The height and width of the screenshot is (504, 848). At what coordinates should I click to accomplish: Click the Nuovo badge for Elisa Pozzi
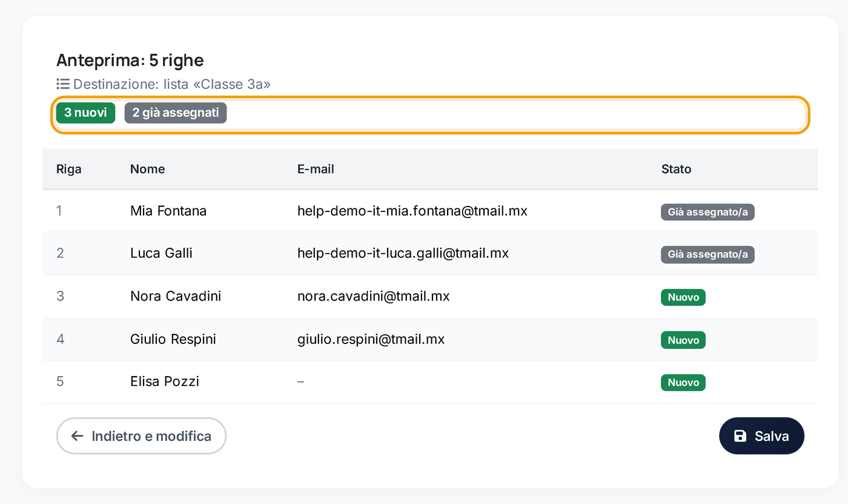click(683, 383)
